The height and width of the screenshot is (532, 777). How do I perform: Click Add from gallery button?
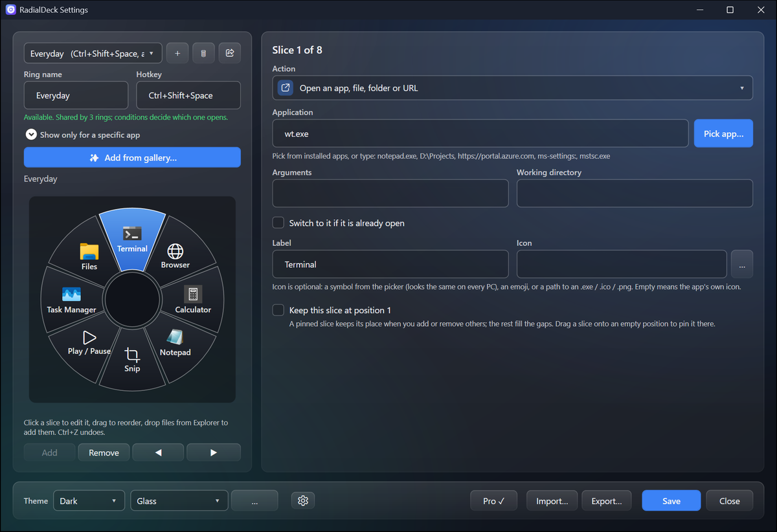pyautogui.click(x=132, y=158)
